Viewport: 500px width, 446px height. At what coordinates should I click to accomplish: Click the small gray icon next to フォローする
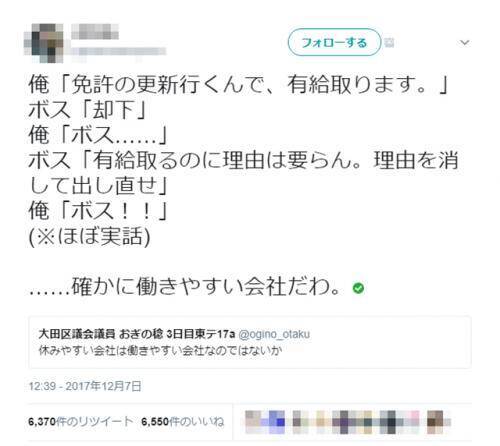[x=389, y=43]
